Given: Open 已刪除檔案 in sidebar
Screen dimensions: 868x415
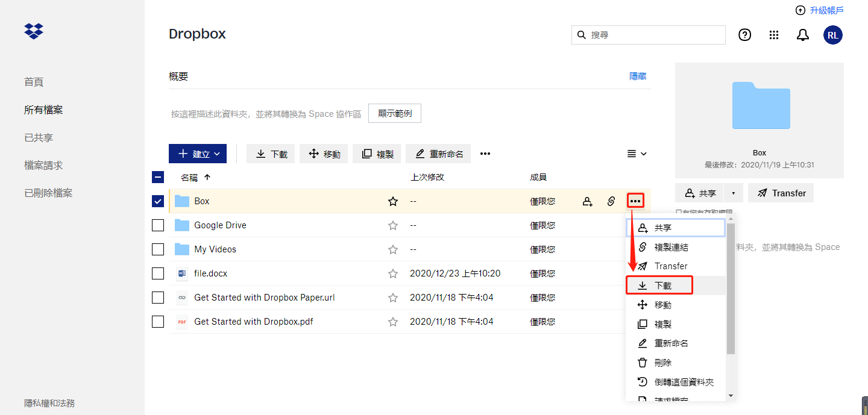Looking at the screenshot, I should tap(48, 193).
